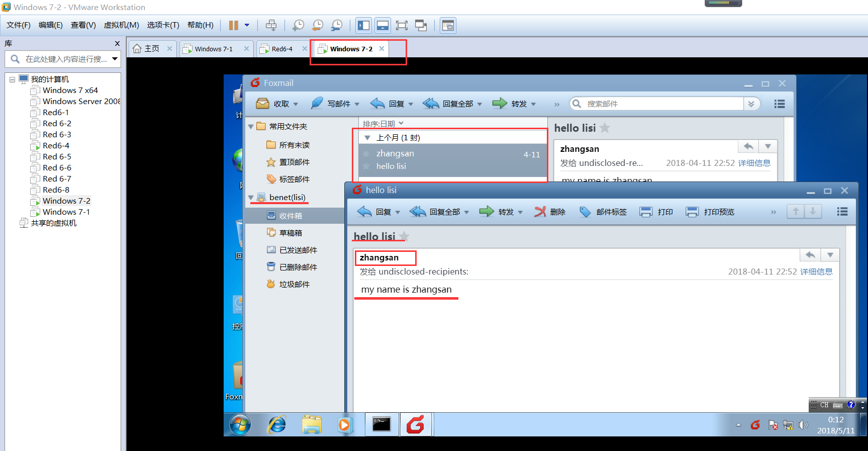Click 删除 in the hello lisi window
868x451 pixels.
(550, 212)
